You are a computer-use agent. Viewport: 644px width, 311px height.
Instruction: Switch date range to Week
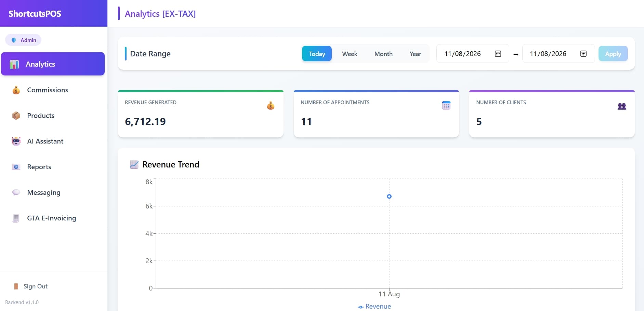pyautogui.click(x=350, y=54)
